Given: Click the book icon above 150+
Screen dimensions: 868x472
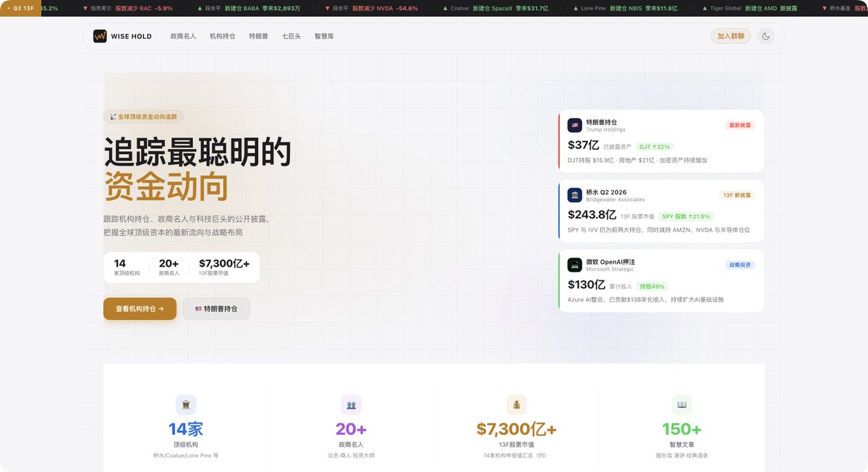Looking at the screenshot, I should click(681, 405).
